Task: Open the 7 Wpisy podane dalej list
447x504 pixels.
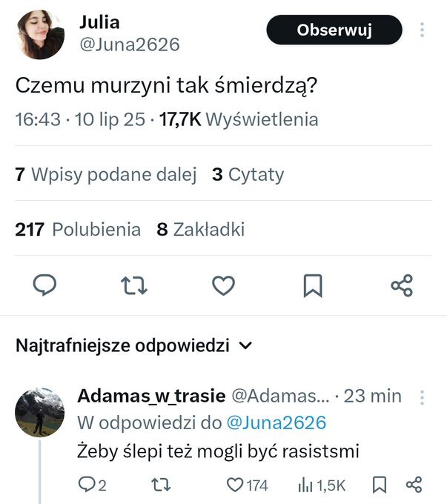Action: 105,175
